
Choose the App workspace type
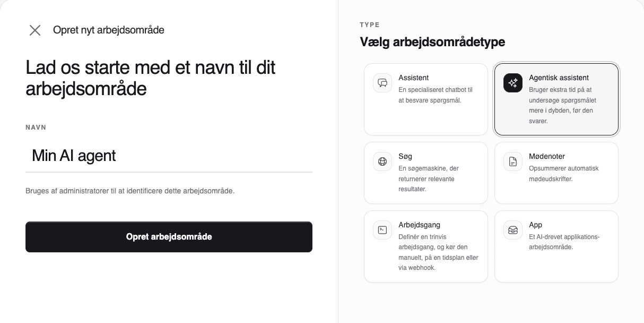[556, 246]
